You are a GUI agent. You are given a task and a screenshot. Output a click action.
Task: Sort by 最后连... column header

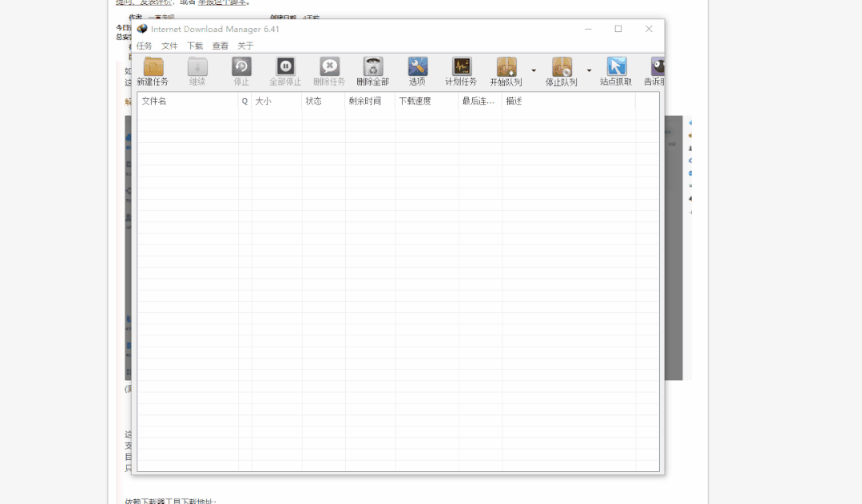tap(480, 101)
